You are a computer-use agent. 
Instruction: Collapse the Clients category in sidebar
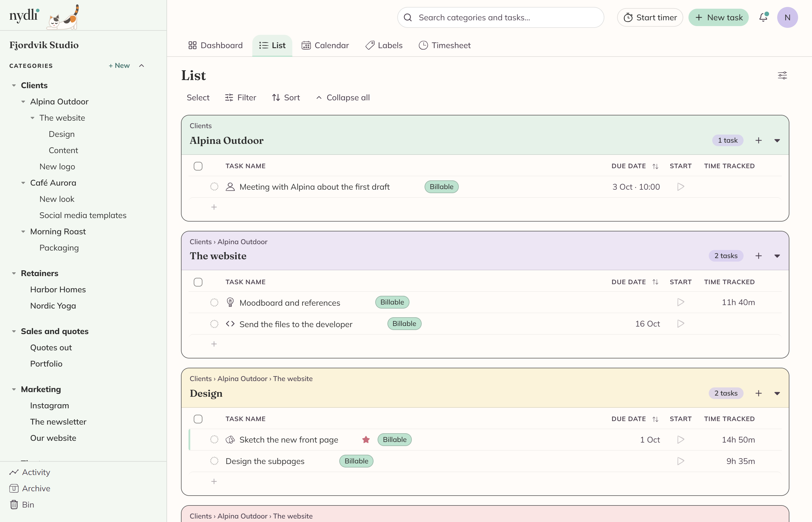point(14,86)
